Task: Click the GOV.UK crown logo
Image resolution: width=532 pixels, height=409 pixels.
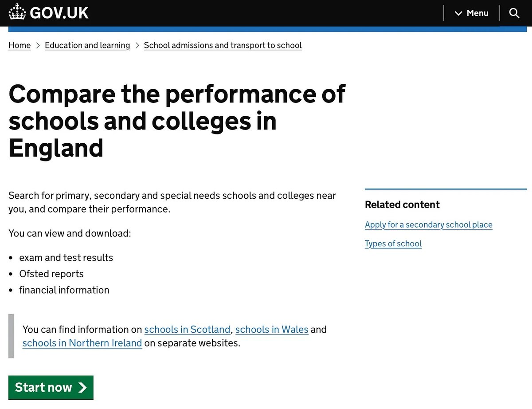Action: pyautogui.click(x=17, y=12)
